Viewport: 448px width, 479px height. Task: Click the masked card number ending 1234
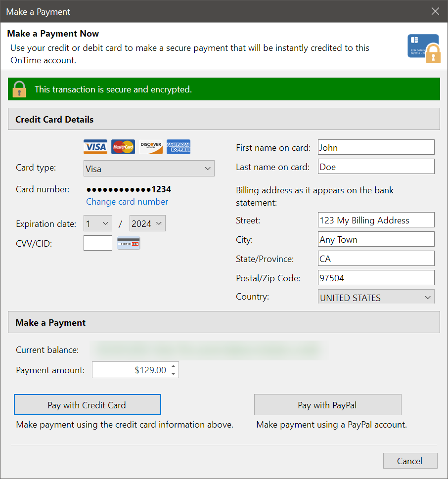pyautogui.click(x=129, y=189)
